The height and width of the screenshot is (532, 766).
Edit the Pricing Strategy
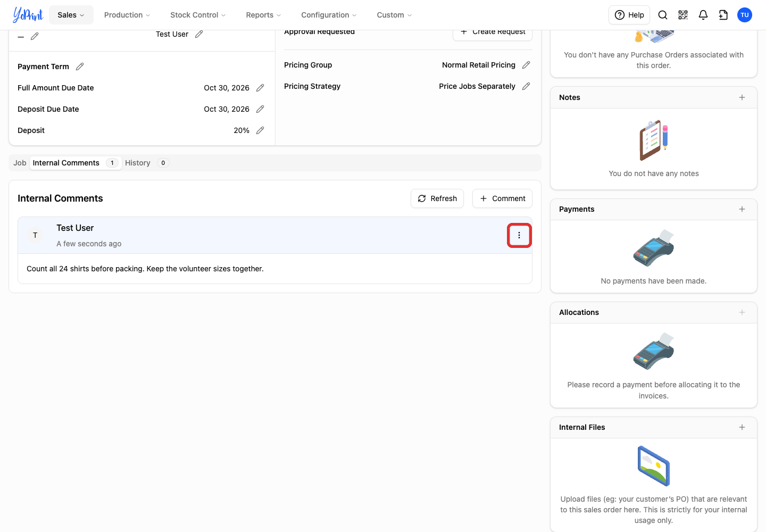(526, 86)
